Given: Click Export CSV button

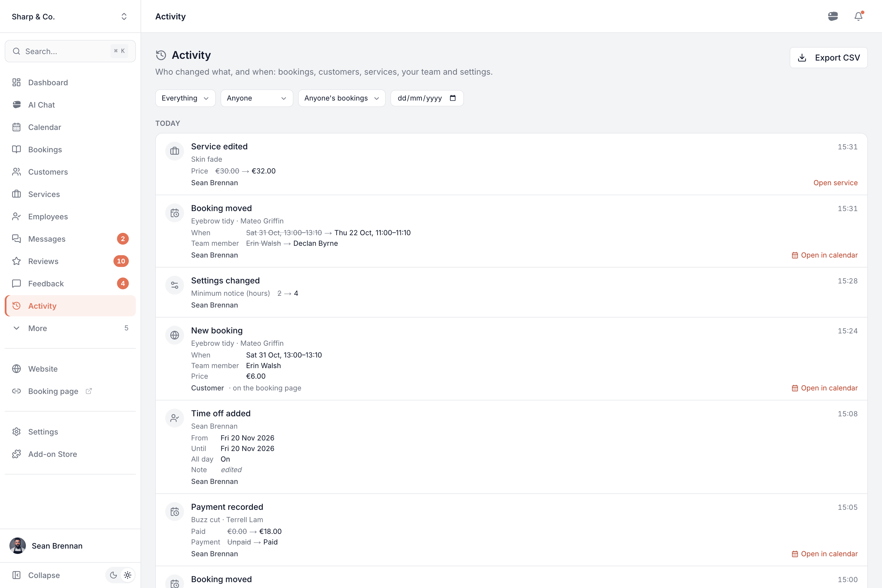Looking at the screenshot, I should pyautogui.click(x=828, y=57).
